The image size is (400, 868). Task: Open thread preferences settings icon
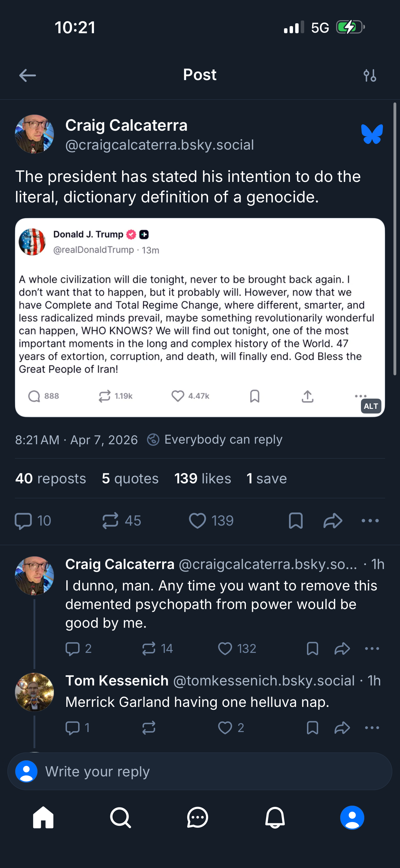370,75
